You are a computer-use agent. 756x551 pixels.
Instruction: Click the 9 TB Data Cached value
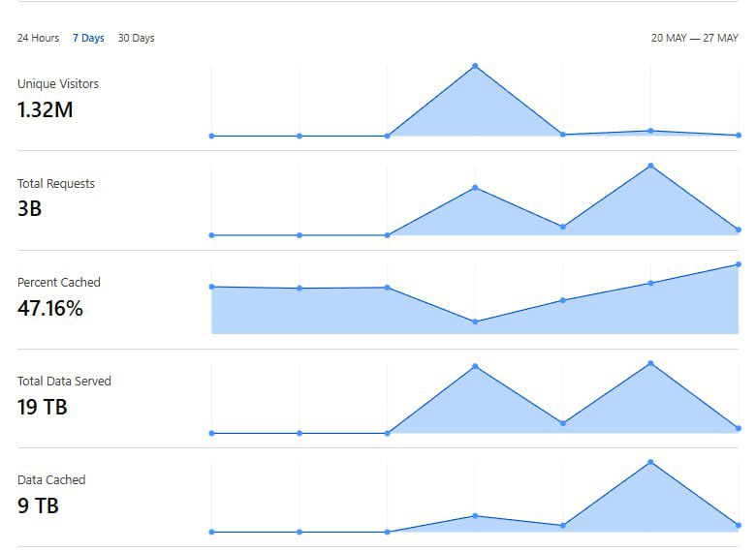(x=38, y=505)
